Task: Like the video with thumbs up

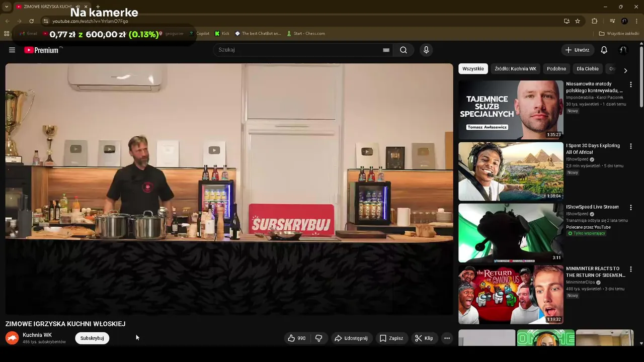Action: click(x=297, y=338)
